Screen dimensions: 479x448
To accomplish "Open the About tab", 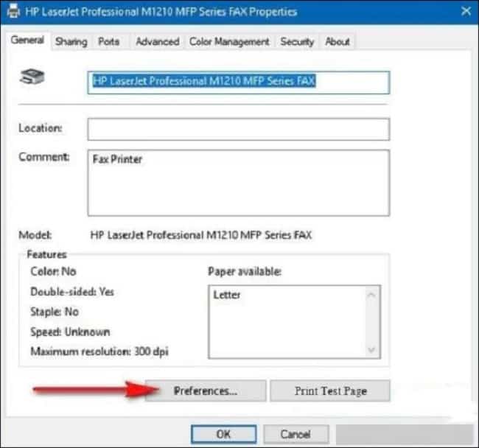I will pos(338,41).
